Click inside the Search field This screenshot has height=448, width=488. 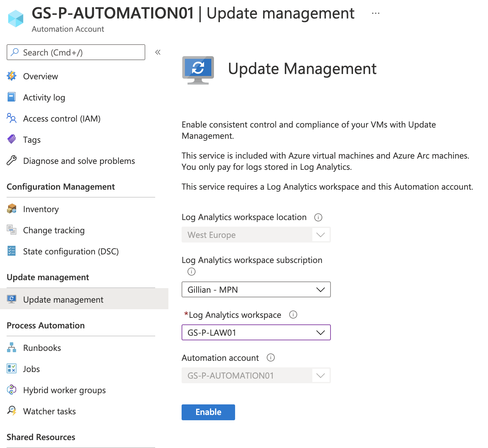(x=76, y=52)
